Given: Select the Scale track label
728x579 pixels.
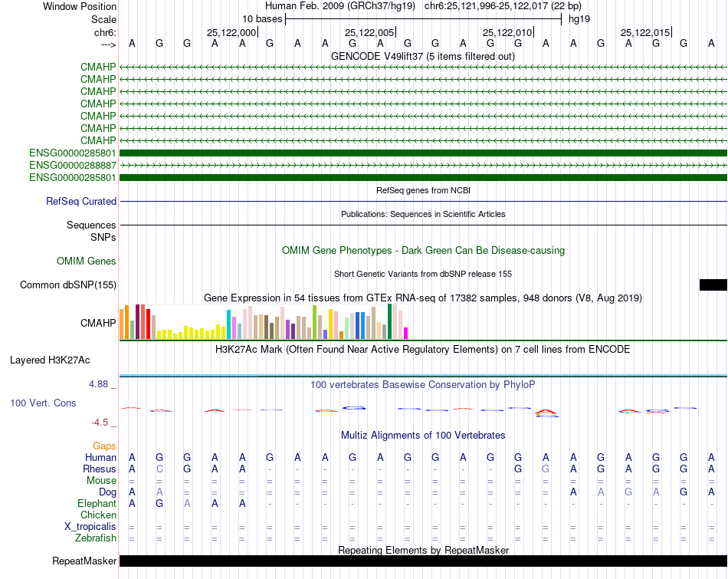Looking at the screenshot, I should (103, 19).
